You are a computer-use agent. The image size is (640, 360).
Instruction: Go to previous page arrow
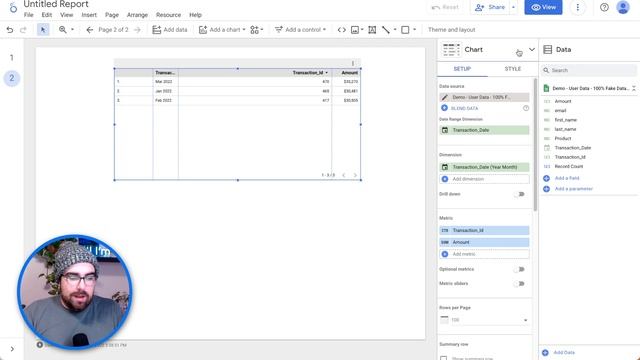coord(90,30)
